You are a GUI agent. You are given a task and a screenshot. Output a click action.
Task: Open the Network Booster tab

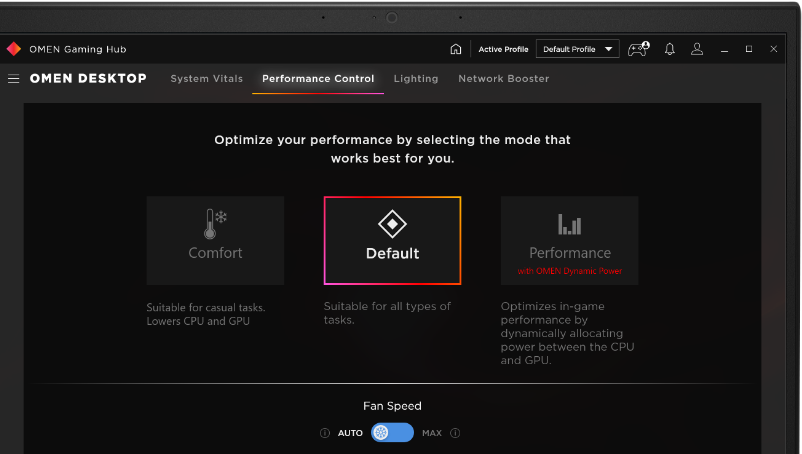pos(504,79)
